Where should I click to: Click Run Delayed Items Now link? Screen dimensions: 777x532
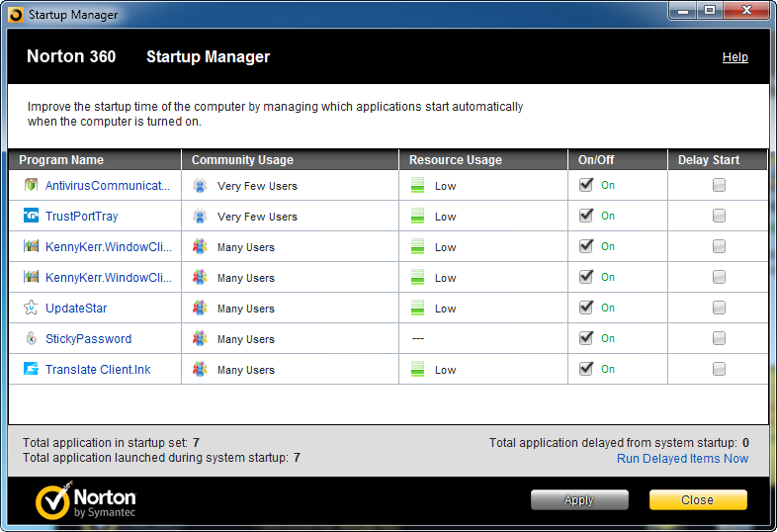coord(682,459)
